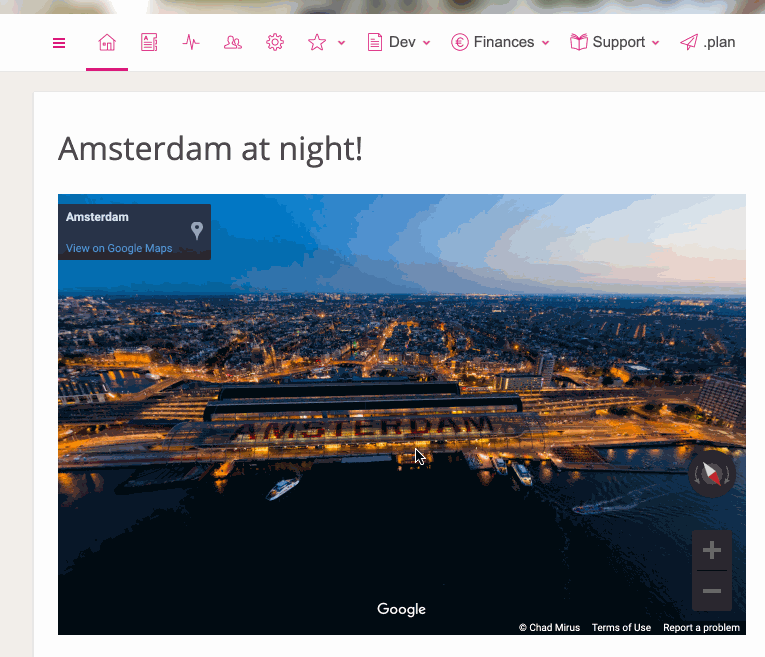Screen dimensions: 765x657
Task: Click the paper plane icon
Action: pyautogui.click(x=689, y=42)
